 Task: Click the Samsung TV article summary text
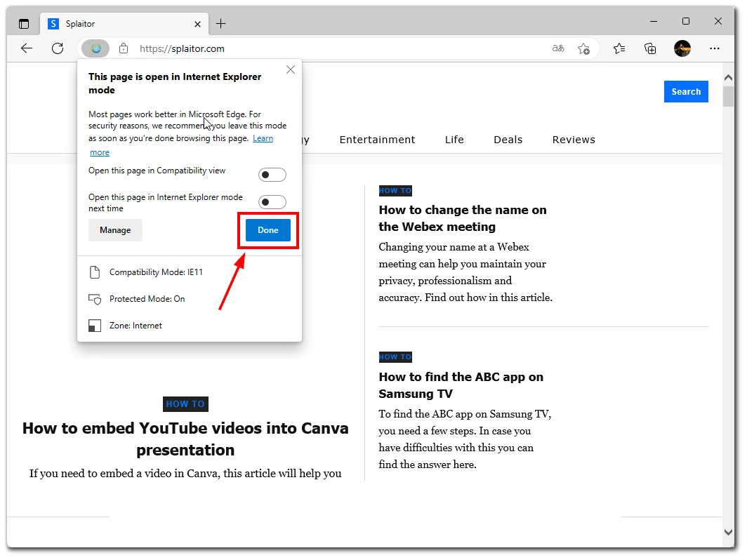(465, 439)
